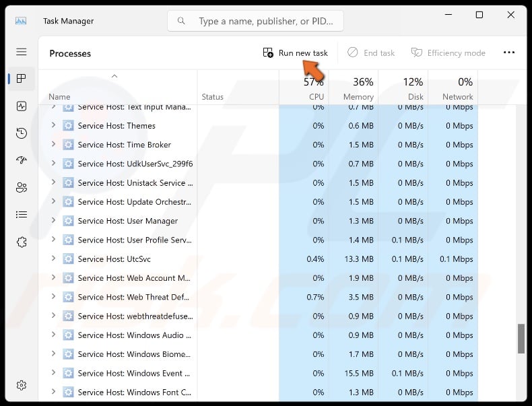Screen dimensions: 532x406
Task: Sort by the Name column header
Action: (59, 97)
